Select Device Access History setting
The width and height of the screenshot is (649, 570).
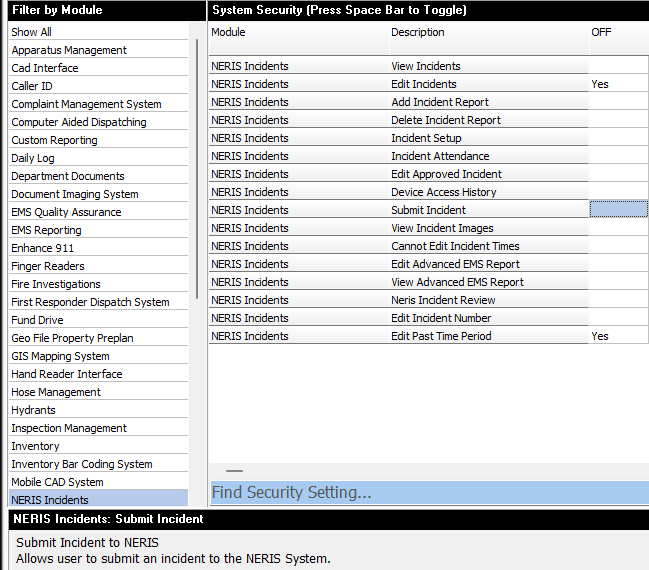click(489, 192)
